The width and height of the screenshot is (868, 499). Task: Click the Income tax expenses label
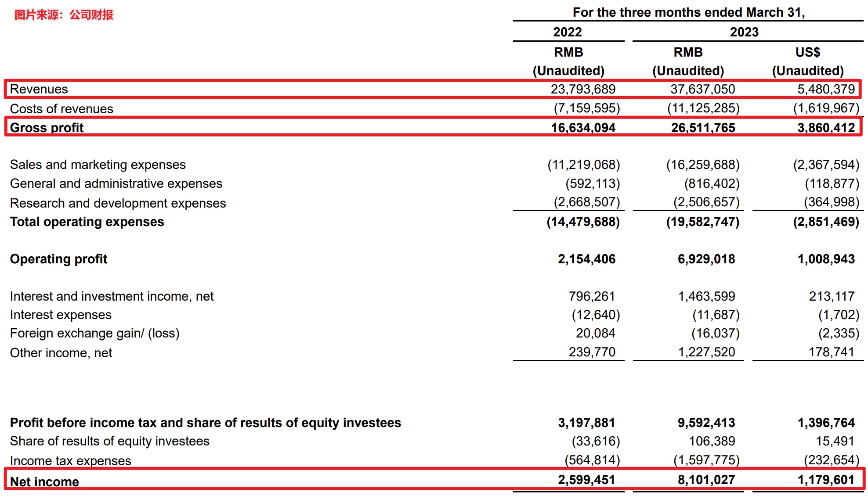70,460
